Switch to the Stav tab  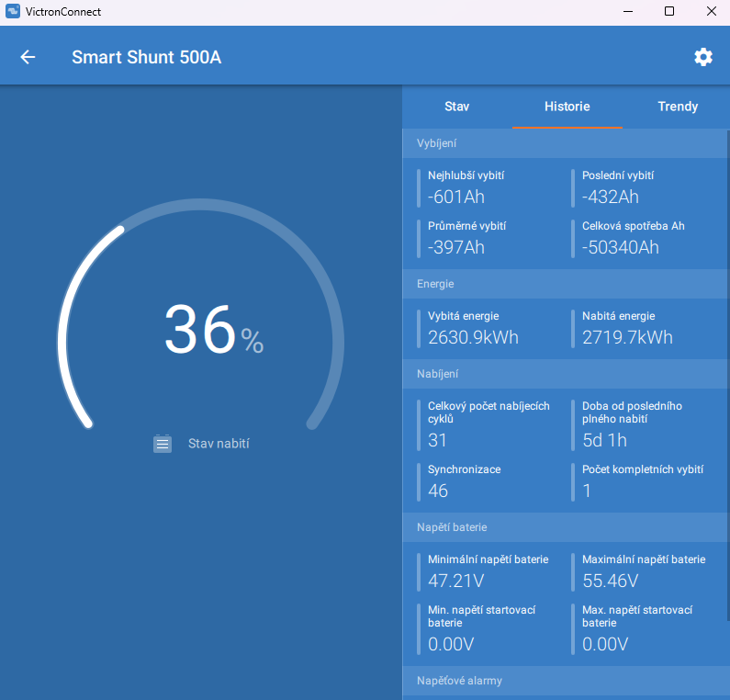(456, 107)
